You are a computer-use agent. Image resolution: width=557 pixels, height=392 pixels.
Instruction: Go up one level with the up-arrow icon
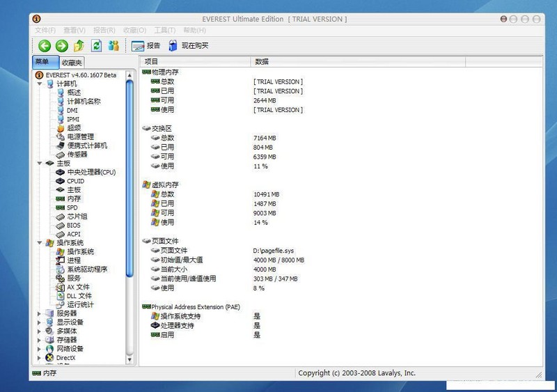coord(79,45)
